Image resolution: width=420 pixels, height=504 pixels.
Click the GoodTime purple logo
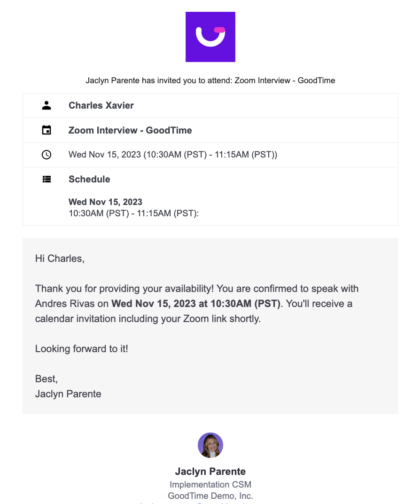[210, 37]
